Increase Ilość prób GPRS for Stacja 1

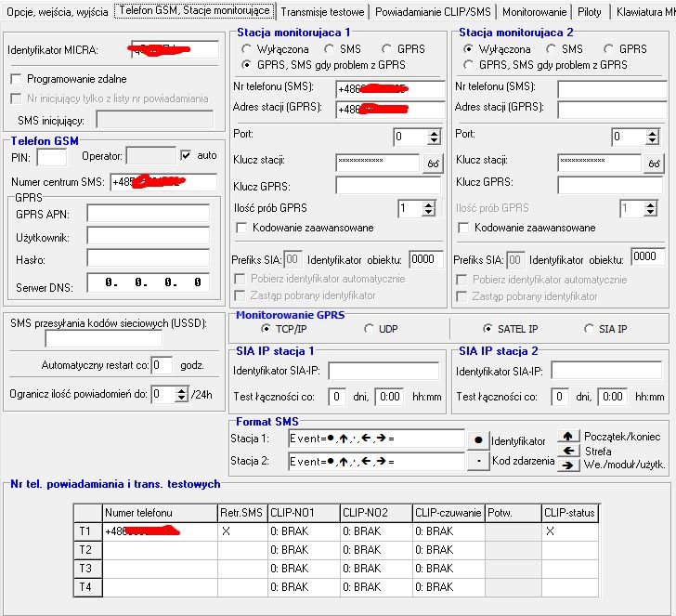pyautogui.click(x=428, y=205)
